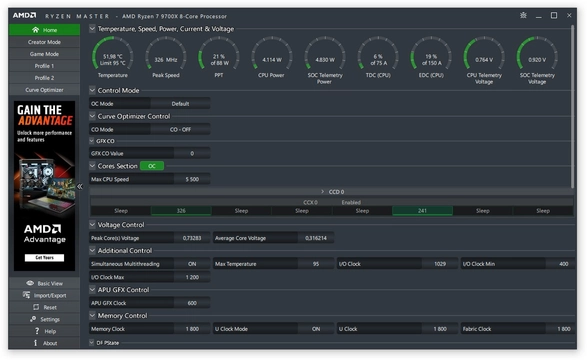Click Get Yours on AMD Advantage ad

point(45,258)
